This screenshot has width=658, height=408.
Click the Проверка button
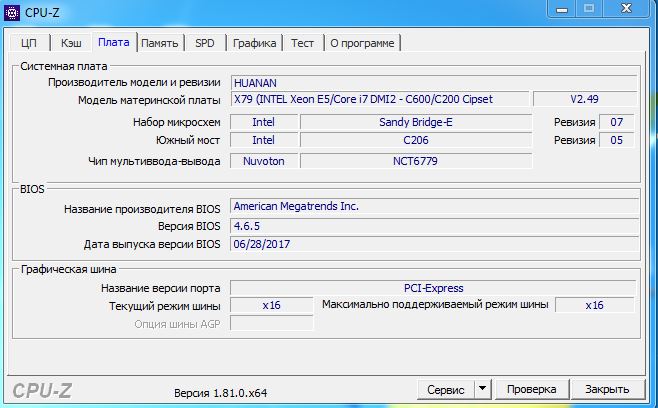click(x=532, y=390)
